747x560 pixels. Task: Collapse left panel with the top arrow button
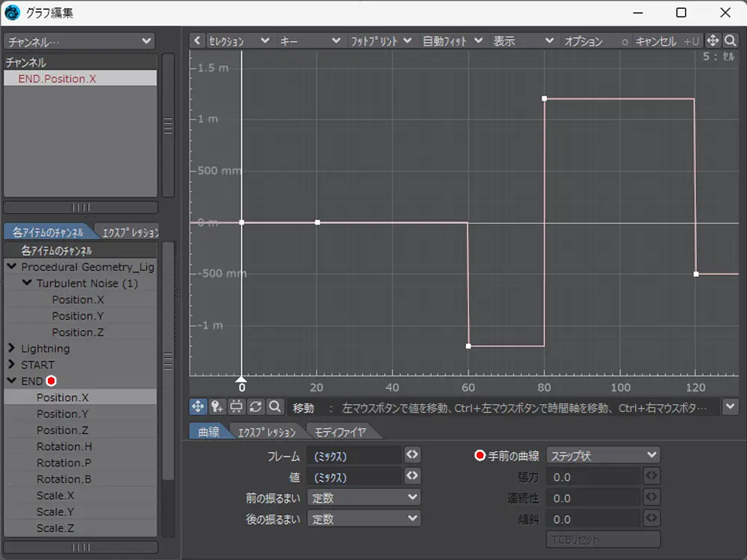pyautogui.click(x=196, y=41)
